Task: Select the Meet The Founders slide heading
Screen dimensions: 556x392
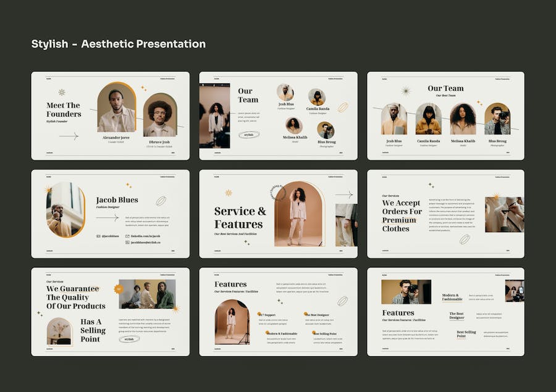Action: (64, 110)
